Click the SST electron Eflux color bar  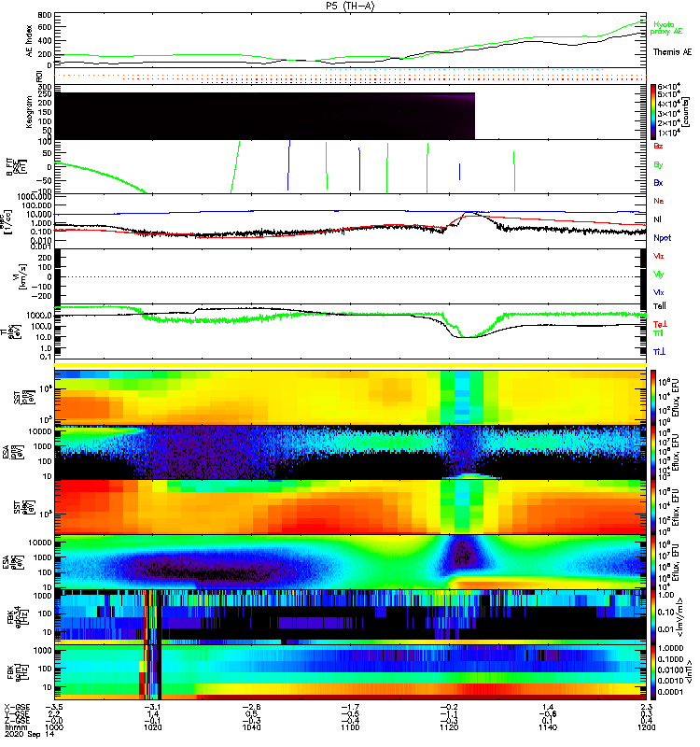coord(653,507)
